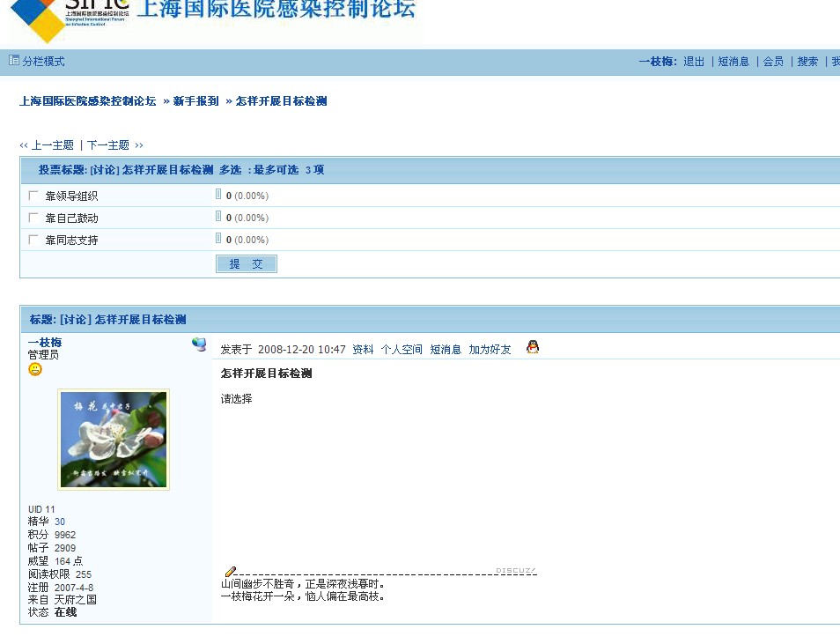Check the 靠同志支持 poll option
The height and width of the screenshot is (644, 840).
(33, 239)
